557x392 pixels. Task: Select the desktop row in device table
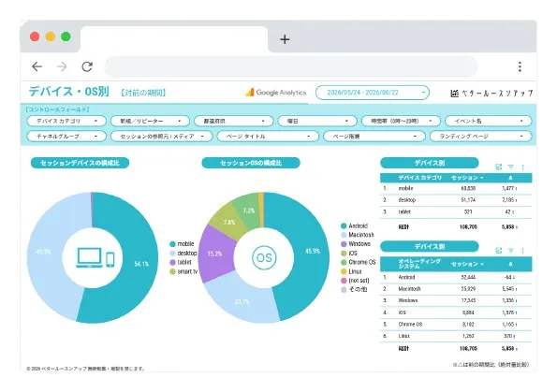[x=456, y=200]
